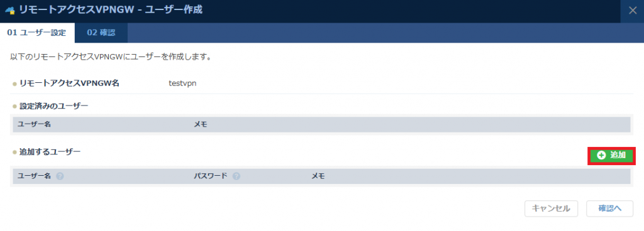Click the green 追加 button
644x231 pixels.
pyautogui.click(x=611, y=155)
